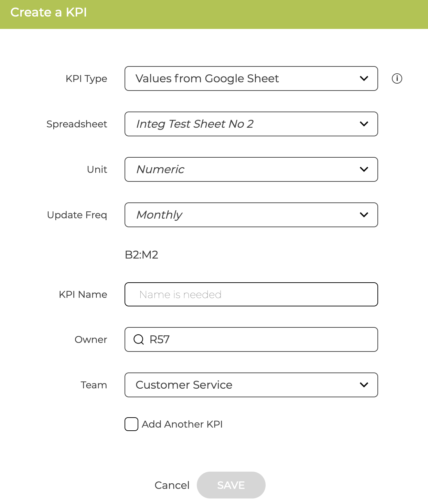Open the KPI Type dropdown
This screenshot has height=504, width=428.
[251, 78]
